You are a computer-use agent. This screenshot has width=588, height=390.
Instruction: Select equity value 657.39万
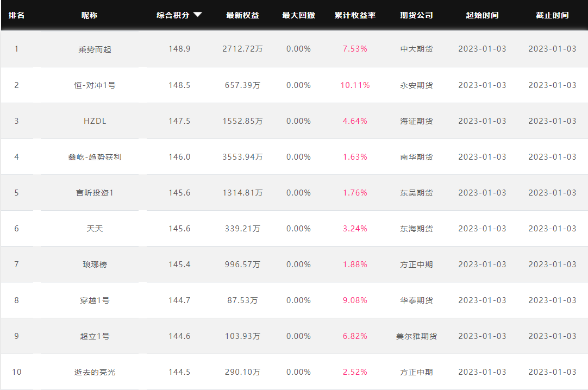[242, 85]
